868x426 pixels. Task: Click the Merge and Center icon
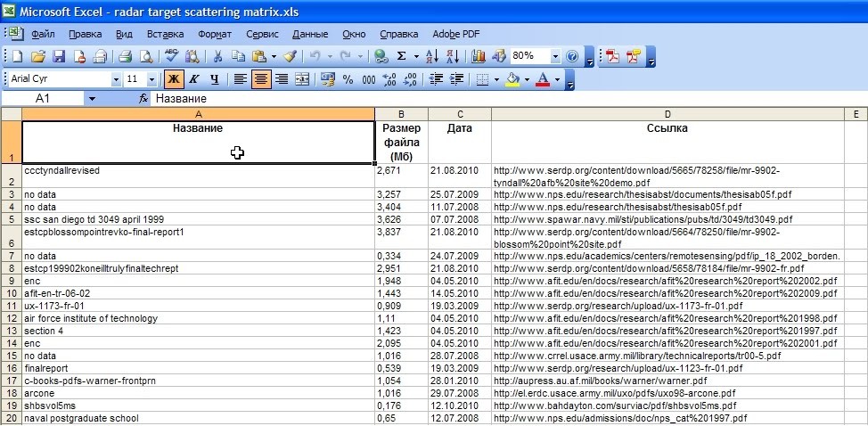pyautogui.click(x=302, y=79)
